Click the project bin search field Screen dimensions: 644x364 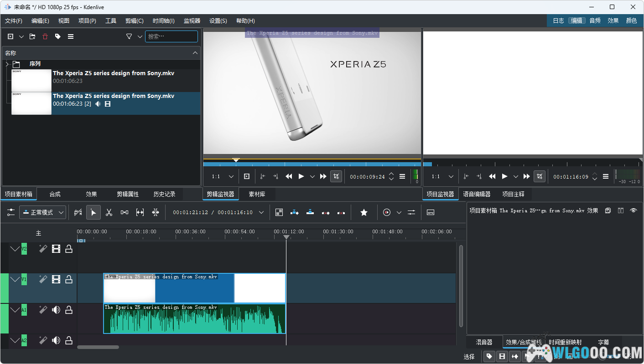click(x=171, y=36)
